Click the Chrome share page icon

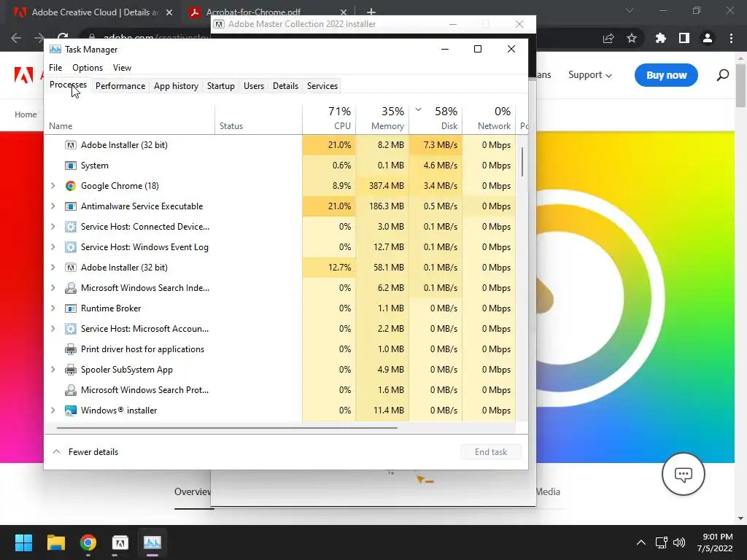(x=608, y=38)
